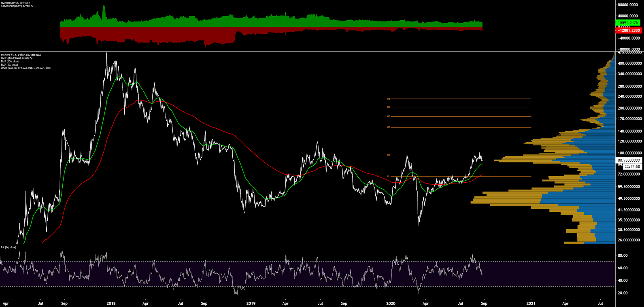Click the 80.00 level on the RSI scale

click(623, 256)
